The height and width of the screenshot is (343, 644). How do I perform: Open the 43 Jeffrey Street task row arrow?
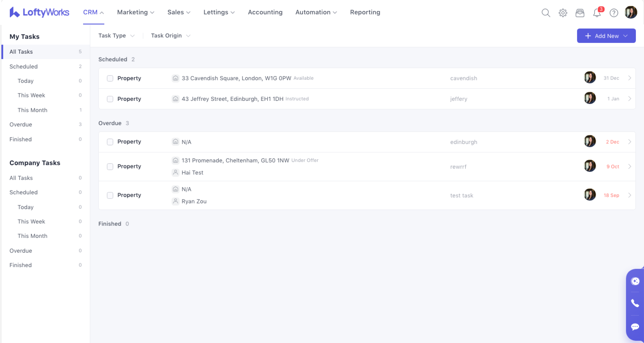tap(630, 99)
